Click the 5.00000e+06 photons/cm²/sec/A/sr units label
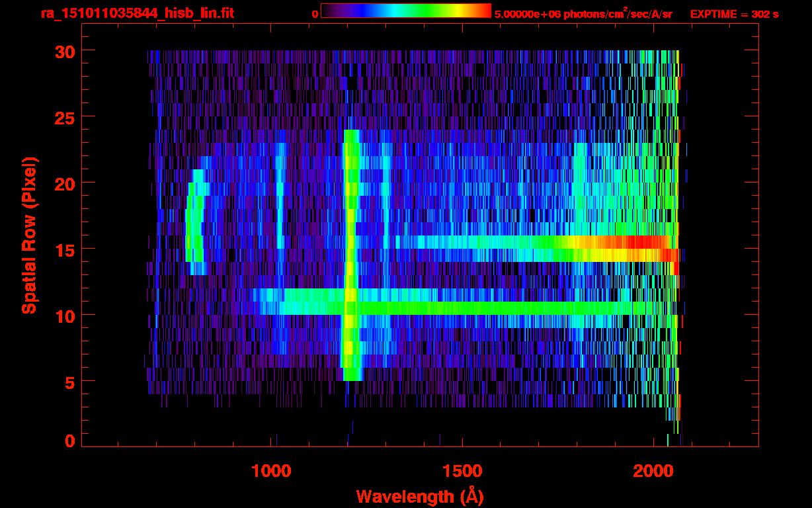This screenshot has height=508, width=812. pyautogui.click(x=583, y=14)
